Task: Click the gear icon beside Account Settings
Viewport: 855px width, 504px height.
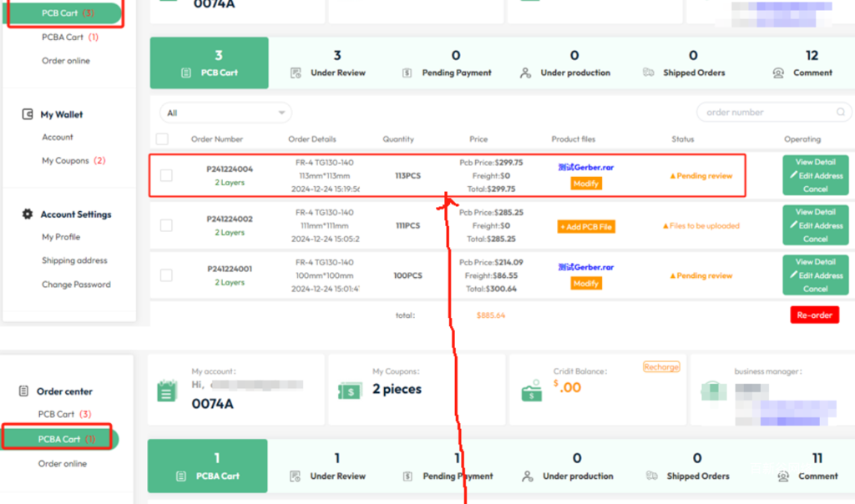Action: click(28, 214)
